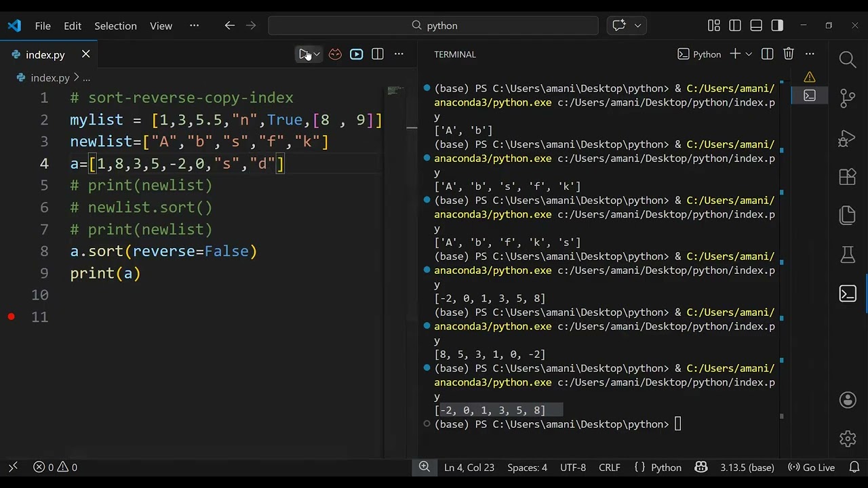868x488 pixels.
Task: Open Extensions in the activity bar
Action: click(x=848, y=177)
